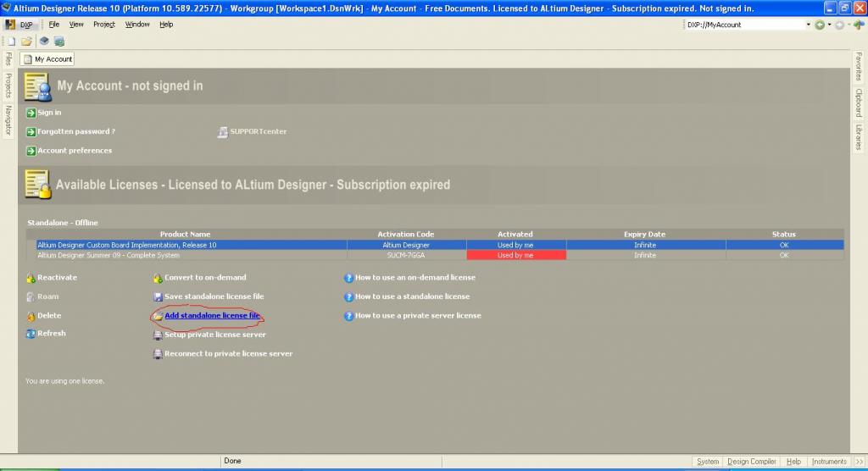Image resolution: width=868 pixels, height=471 pixels.
Task: Click Save standalone license file link
Action: click(214, 296)
